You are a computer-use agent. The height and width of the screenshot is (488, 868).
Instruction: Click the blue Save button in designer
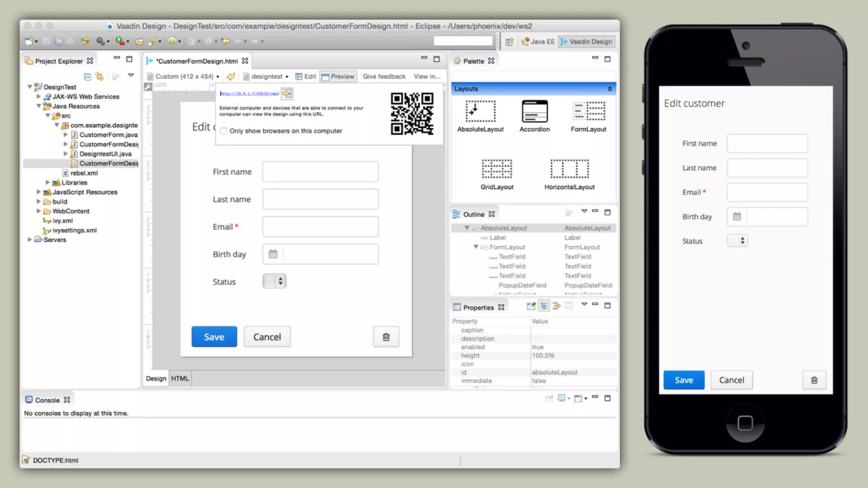tap(214, 337)
